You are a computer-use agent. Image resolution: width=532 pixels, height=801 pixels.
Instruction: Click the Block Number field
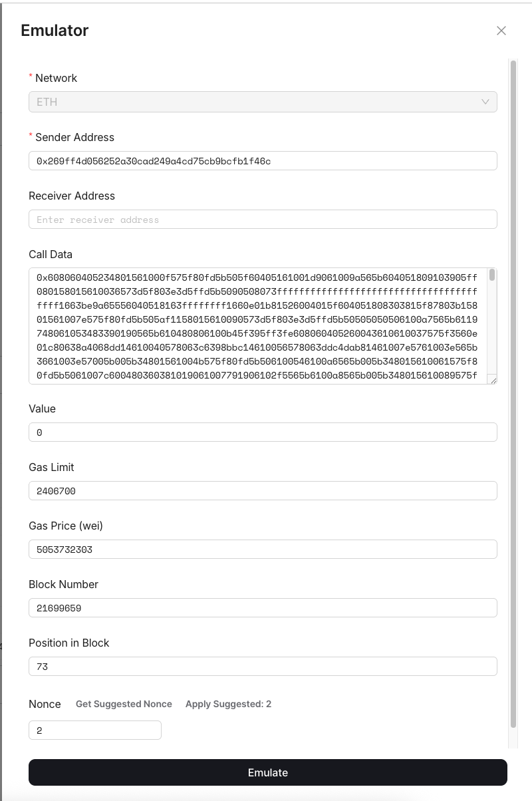(x=263, y=608)
